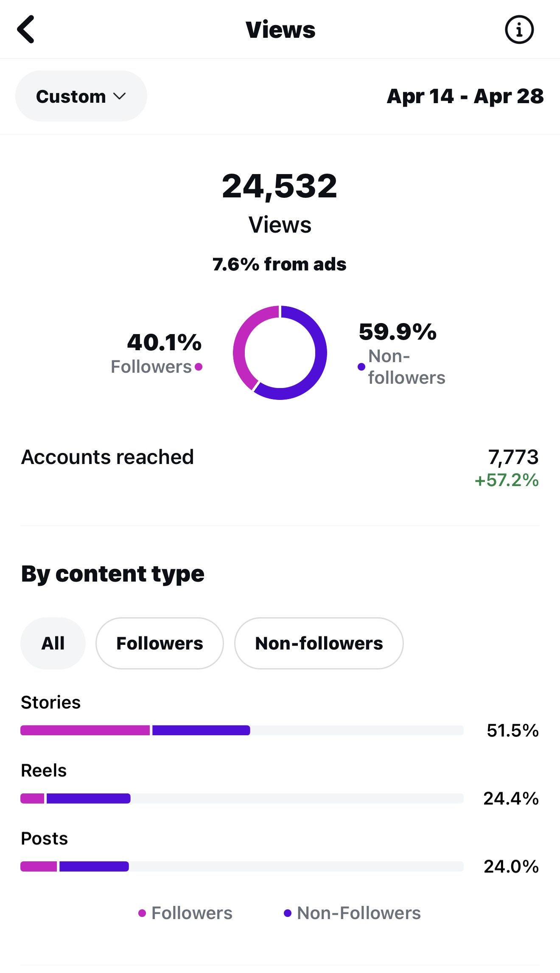Viewport: 560px width, 973px height.
Task: Select the Followers content filter chip
Action: pos(160,643)
